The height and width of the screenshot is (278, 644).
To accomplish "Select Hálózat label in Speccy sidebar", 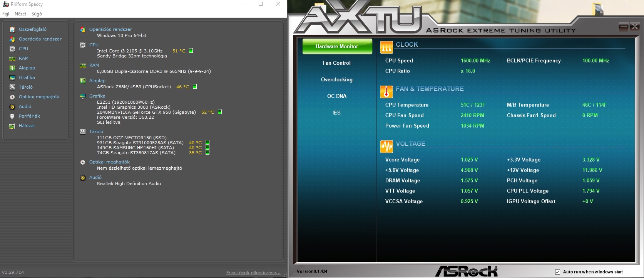I will pos(27,126).
